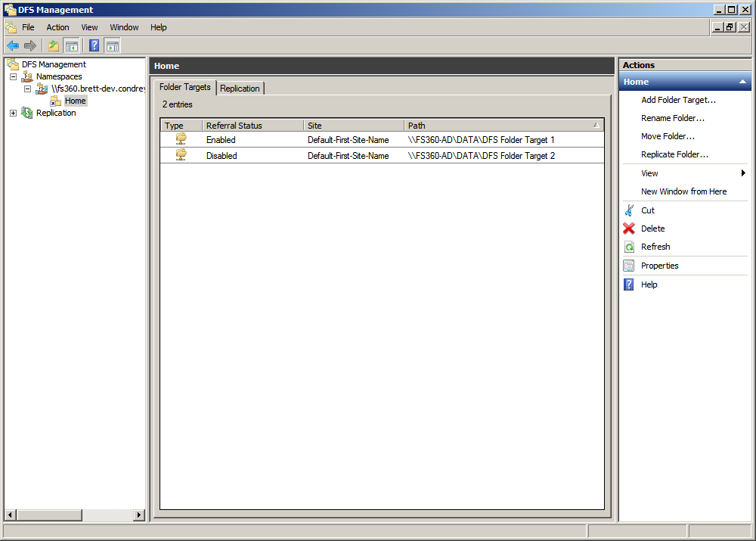
Task: Toggle the Show/Hide Action Pane icon
Action: click(113, 46)
